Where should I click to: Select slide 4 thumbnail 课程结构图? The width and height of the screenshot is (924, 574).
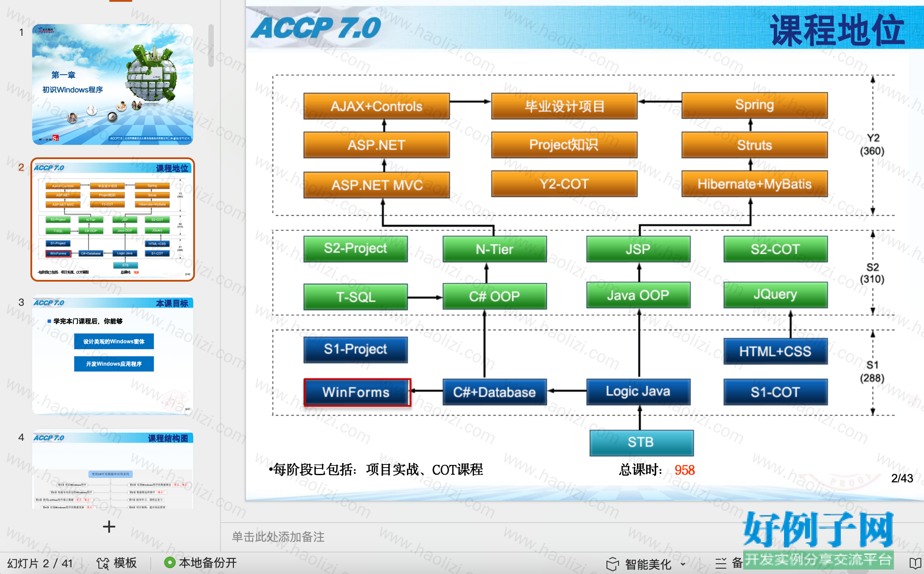(x=113, y=469)
